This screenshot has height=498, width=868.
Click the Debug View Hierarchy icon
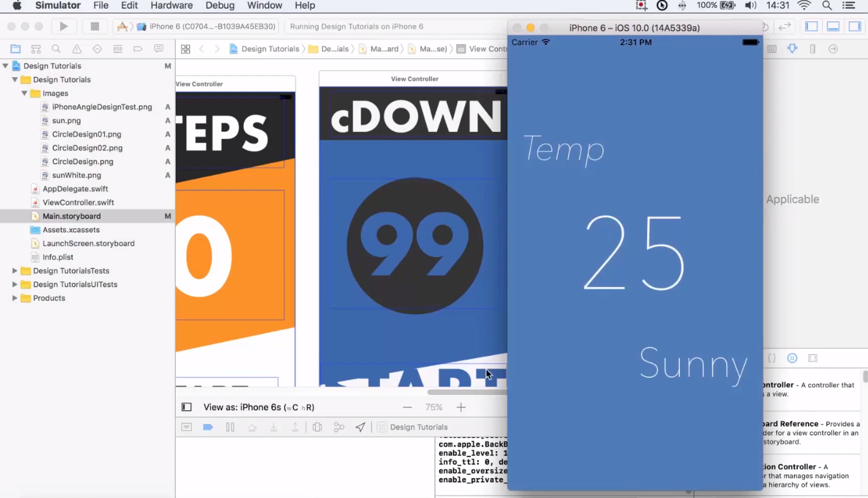[x=317, y=427]
